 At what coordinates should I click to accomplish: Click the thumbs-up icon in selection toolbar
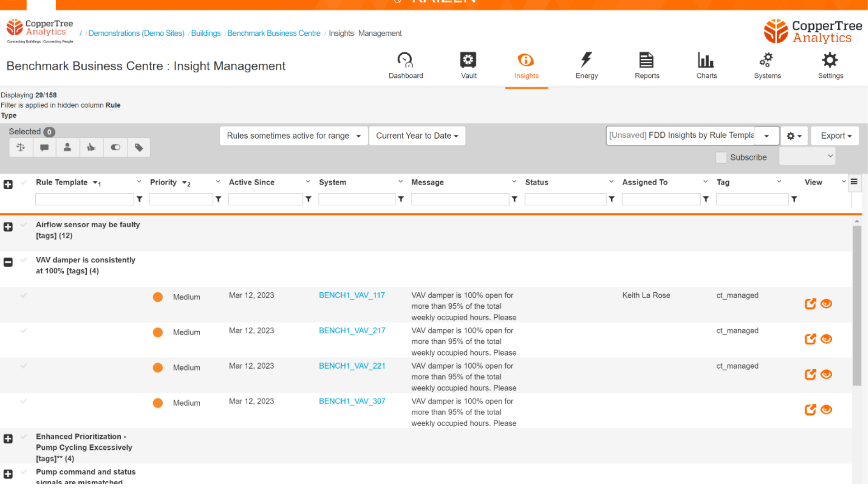coord(91,147)
